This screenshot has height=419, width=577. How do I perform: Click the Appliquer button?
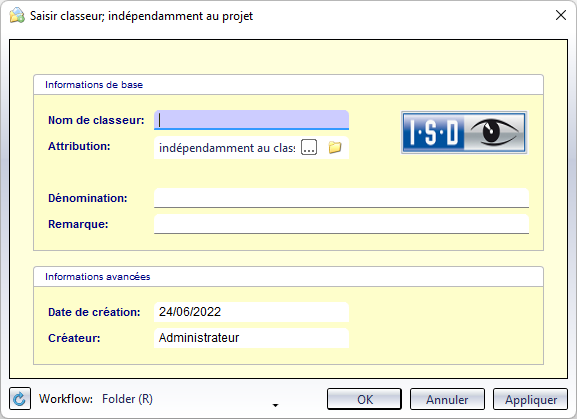pyautogui.click(x=531, y=399)
